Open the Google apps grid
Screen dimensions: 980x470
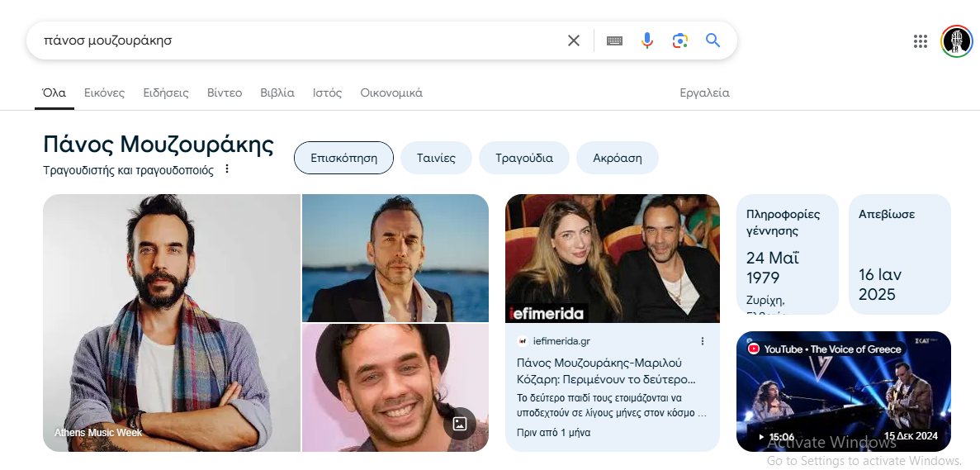click(x=921, y=41)
